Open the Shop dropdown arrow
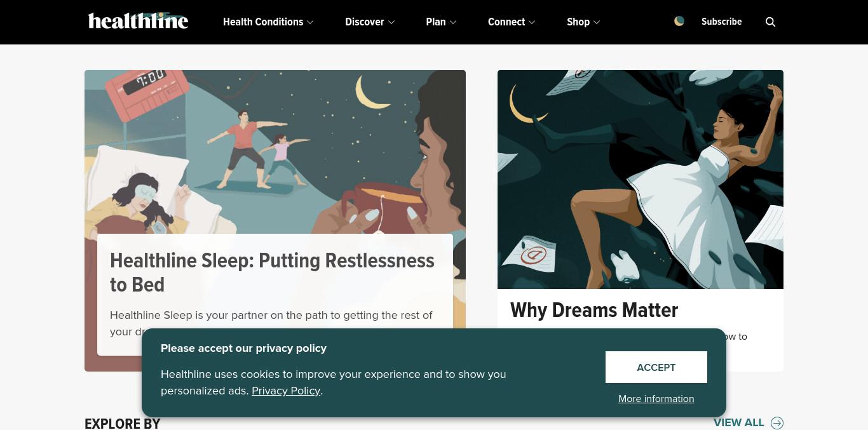The width and height of the screenshot is (868, 430). point(597,22)
